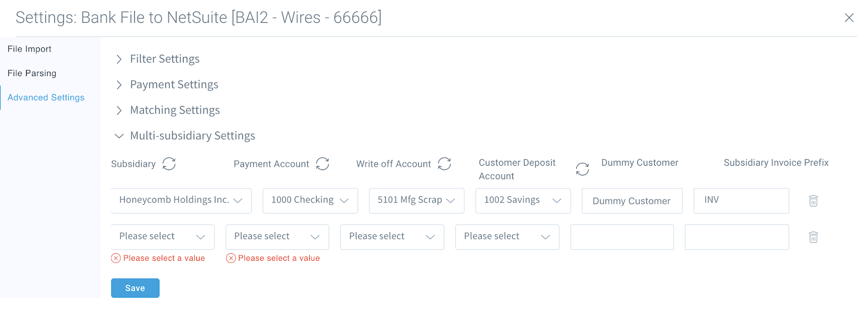868x314 pixels.
Task: Refresh the Customer Deposit Account options
Action: click(x=583, y=169)
